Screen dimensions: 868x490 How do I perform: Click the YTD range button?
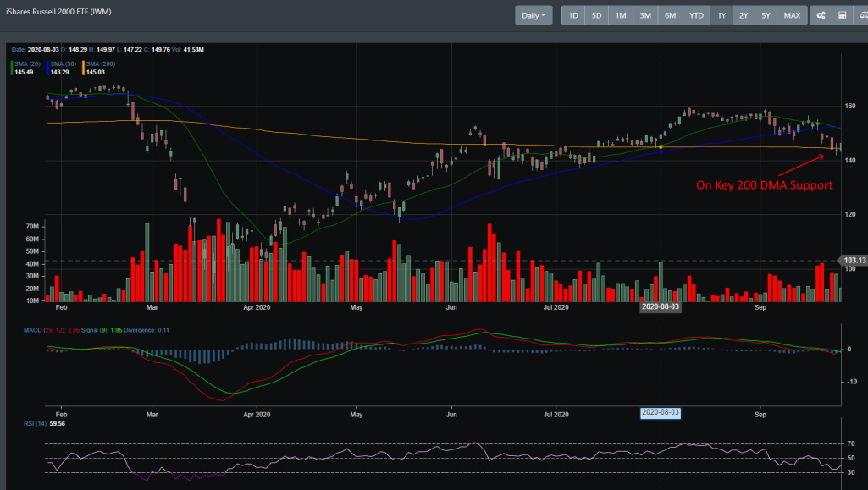click(696, 15)
